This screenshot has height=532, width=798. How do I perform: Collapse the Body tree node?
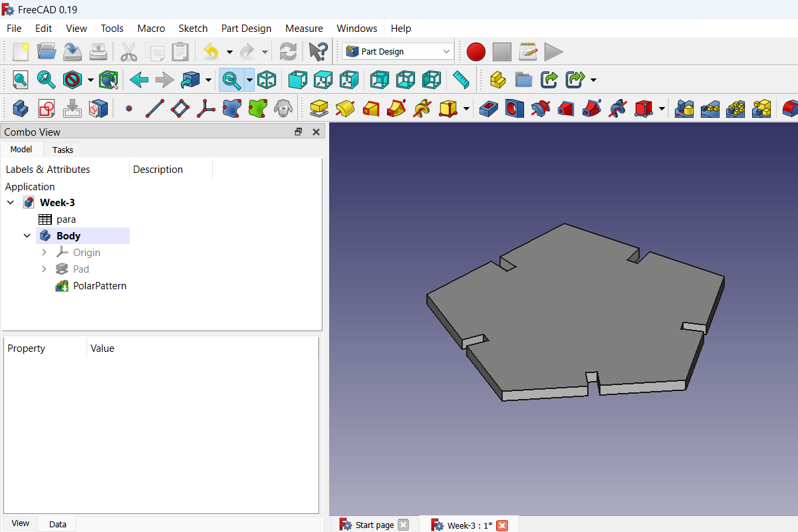pyautogui.click(x=27, y=236)
